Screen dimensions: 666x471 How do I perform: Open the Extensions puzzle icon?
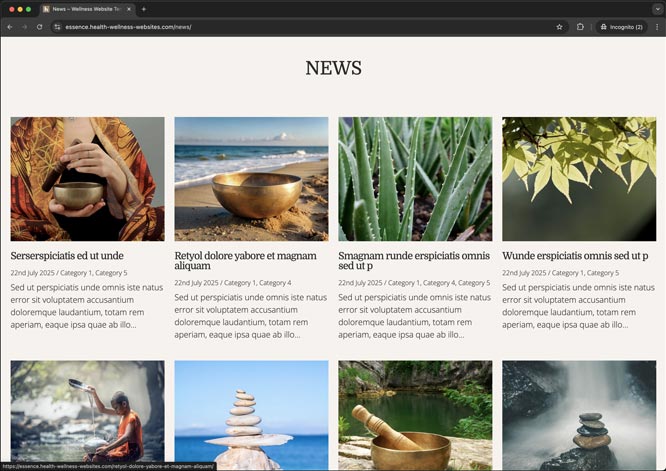click(580, 27)
